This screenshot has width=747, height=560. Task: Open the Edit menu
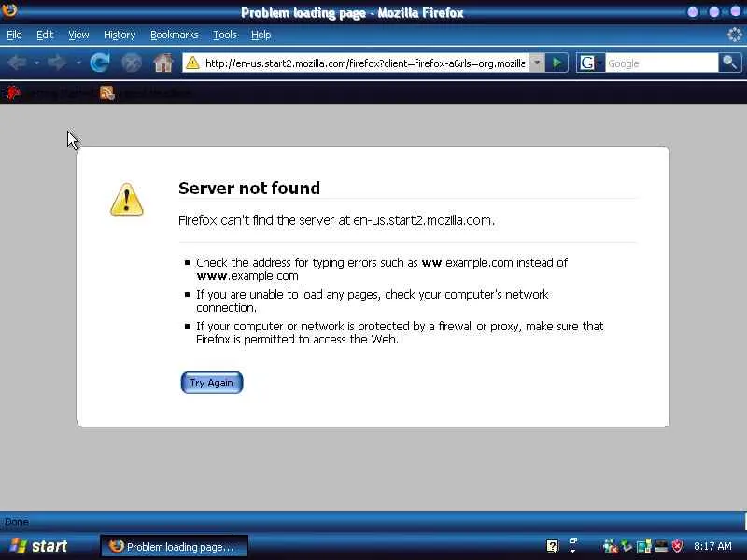(45, 35)
